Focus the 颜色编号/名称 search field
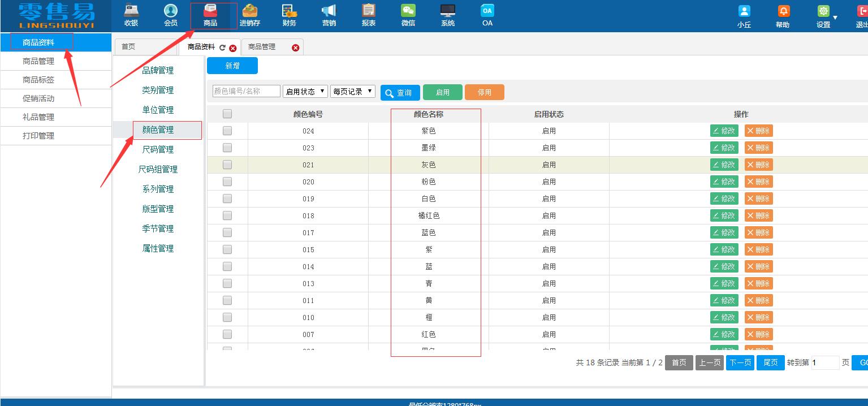 (246, 91)
